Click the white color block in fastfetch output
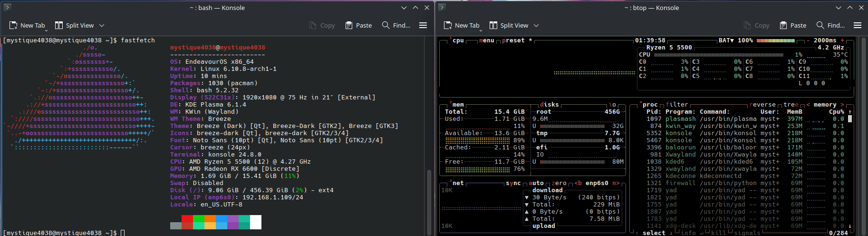868x236 pixels. pos(256,222)
